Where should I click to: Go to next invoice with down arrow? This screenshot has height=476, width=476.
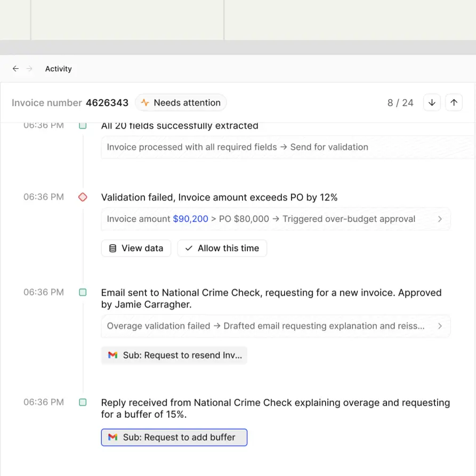click(432, 103)
